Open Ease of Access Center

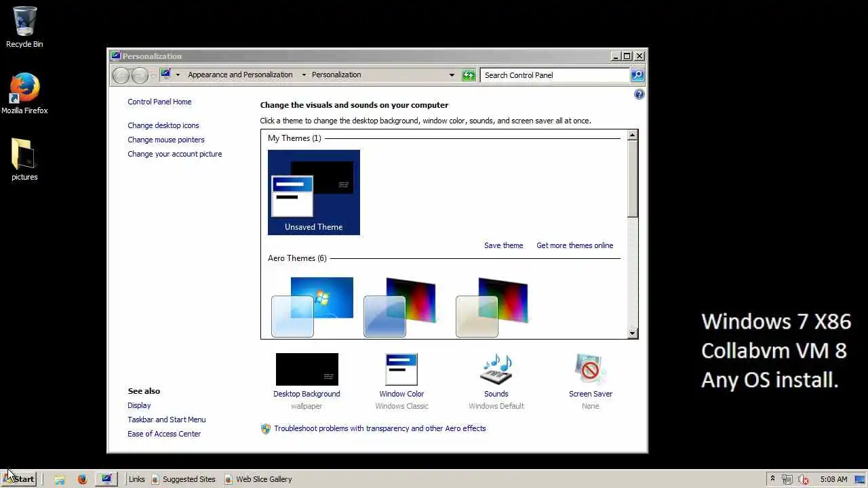164,434
